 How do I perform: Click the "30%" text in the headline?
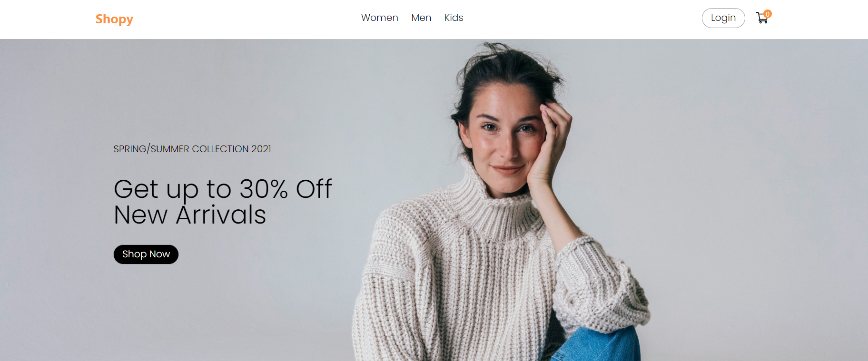264,189
